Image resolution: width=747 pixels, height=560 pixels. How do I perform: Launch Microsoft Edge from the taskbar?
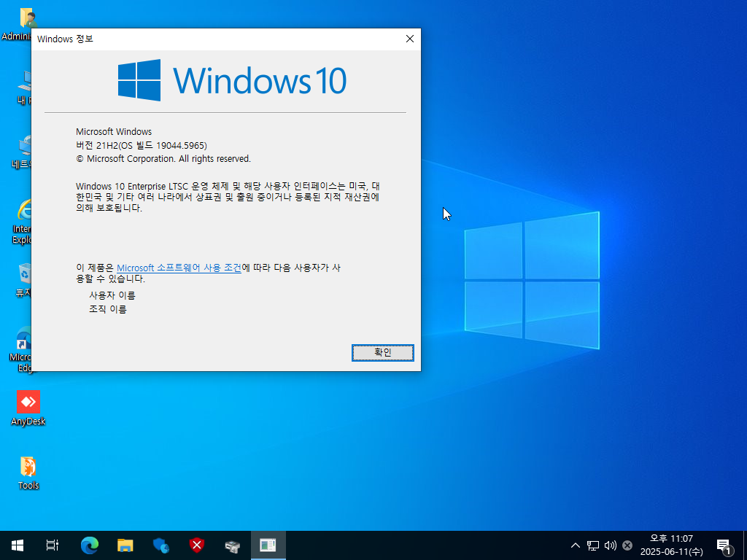coord(89,545)
